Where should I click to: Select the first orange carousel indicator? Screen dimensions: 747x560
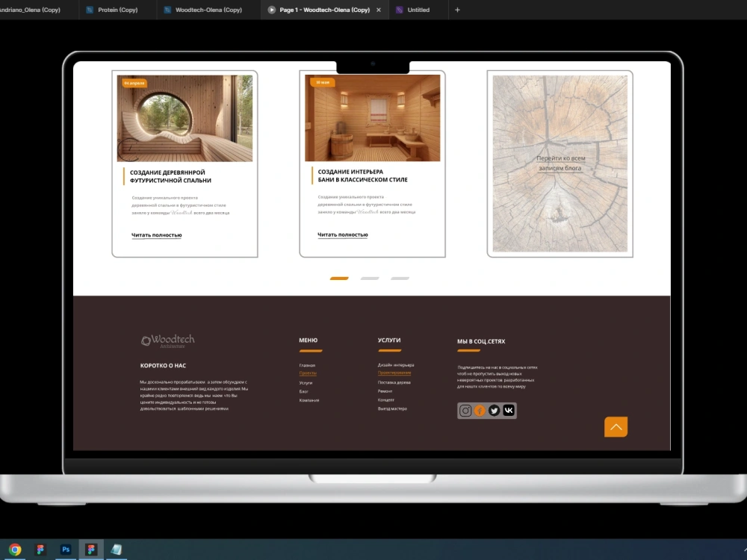(x=339, y=279)
